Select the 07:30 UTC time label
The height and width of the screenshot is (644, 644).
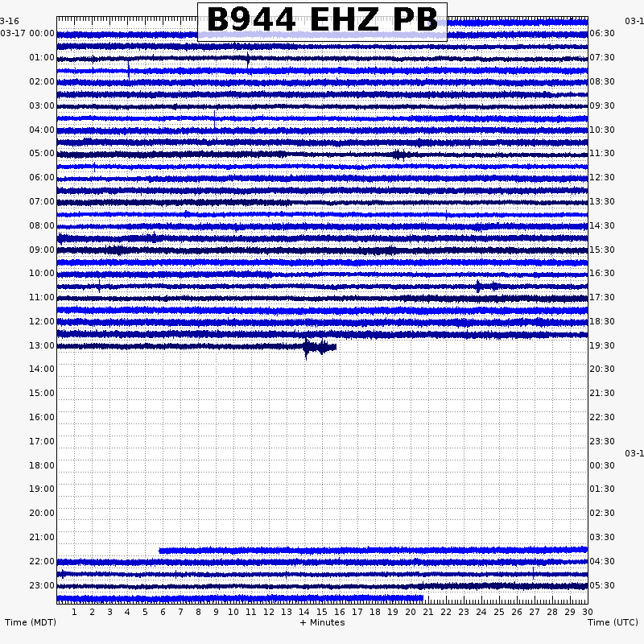coord(602,57)
